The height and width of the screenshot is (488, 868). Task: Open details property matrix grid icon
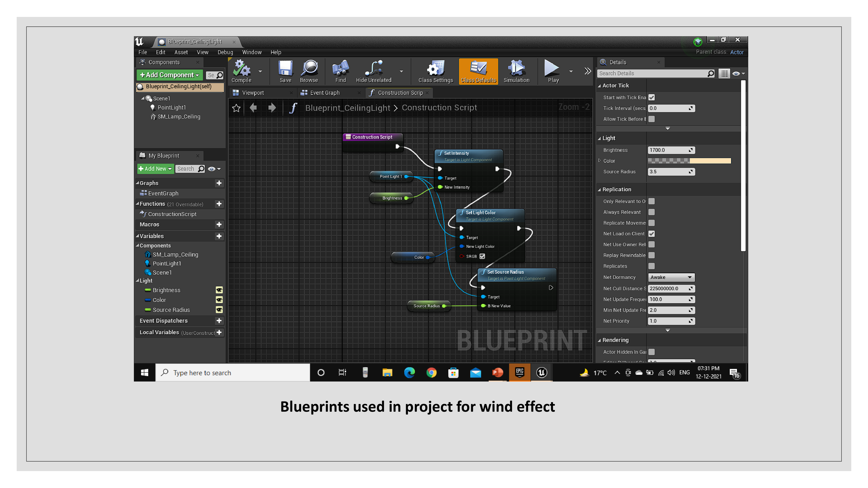(x=724, y=74)
